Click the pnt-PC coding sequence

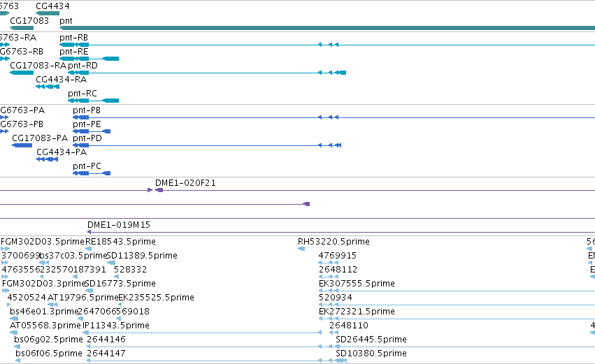[92, 173]
